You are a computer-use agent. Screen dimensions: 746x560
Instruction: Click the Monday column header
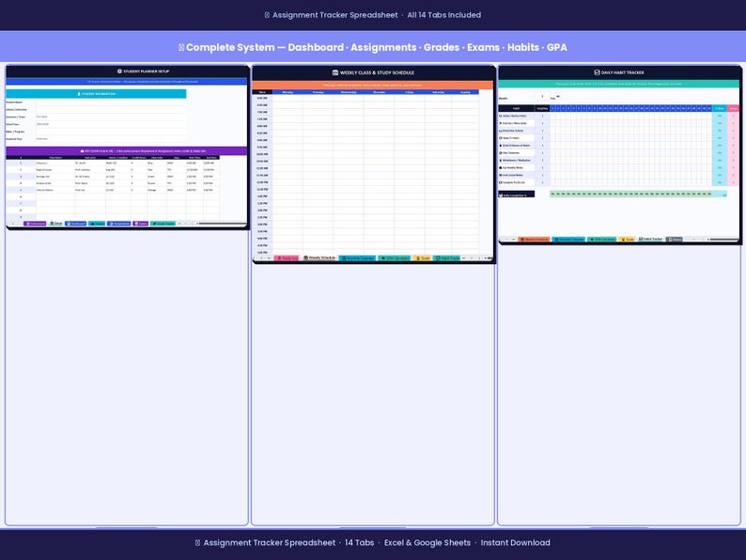(288, 92)
